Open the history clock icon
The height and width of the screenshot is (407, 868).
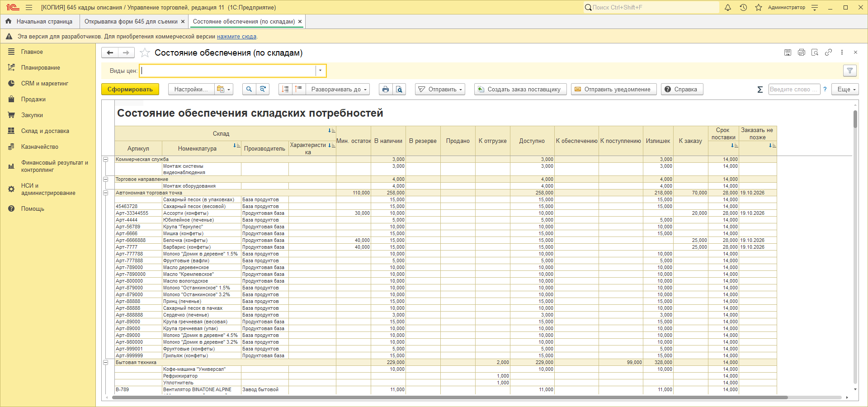coord(743,8)
